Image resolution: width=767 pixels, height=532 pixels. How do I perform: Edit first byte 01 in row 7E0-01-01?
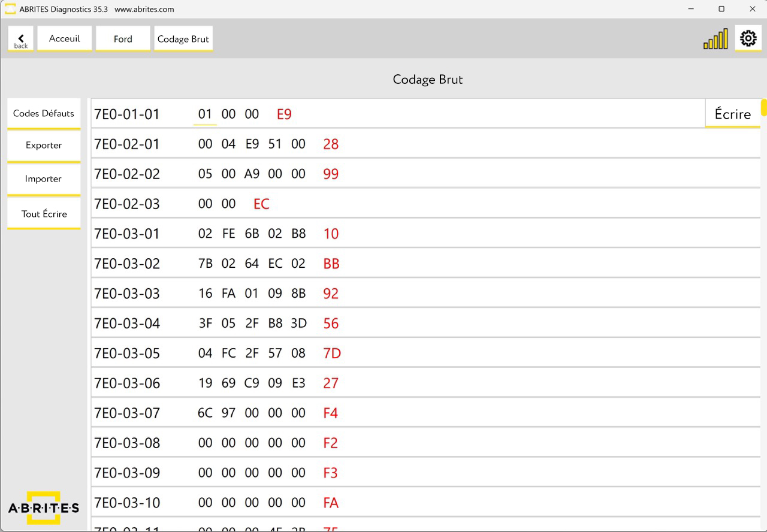(x=205, y=114)
